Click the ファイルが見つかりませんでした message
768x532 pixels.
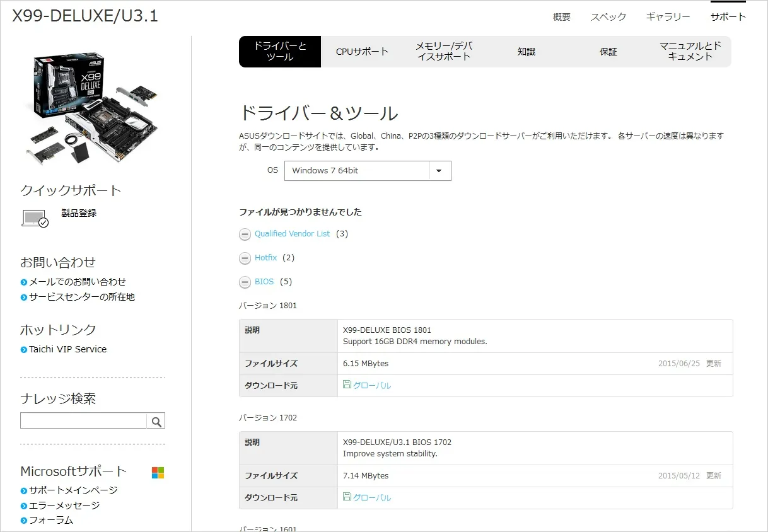point(300,212)
